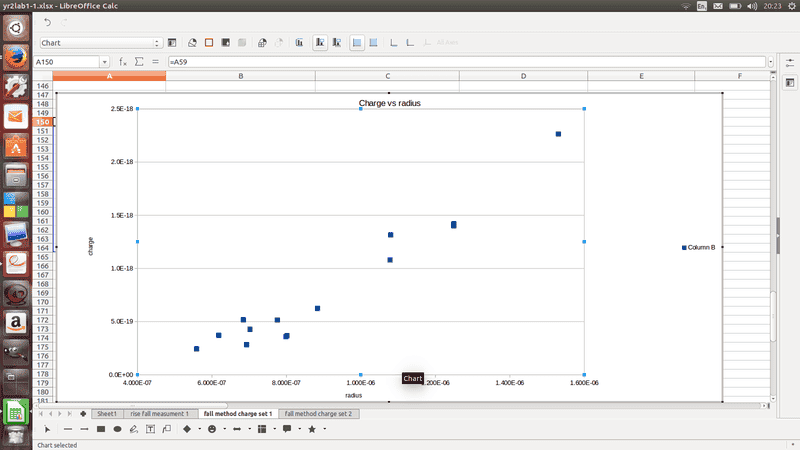800x450 pixels.
Task: Click the Sum icon in formula bar
Action: (x=139, y=62)
